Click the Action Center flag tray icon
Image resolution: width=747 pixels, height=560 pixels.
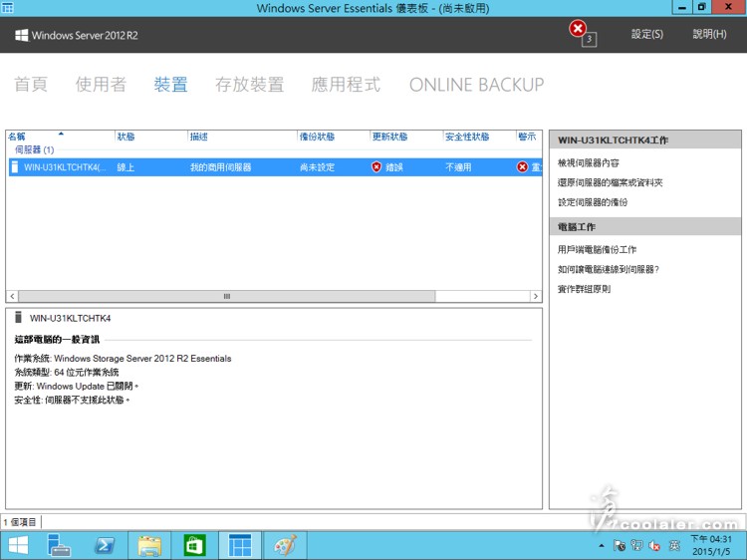[620, 545]
